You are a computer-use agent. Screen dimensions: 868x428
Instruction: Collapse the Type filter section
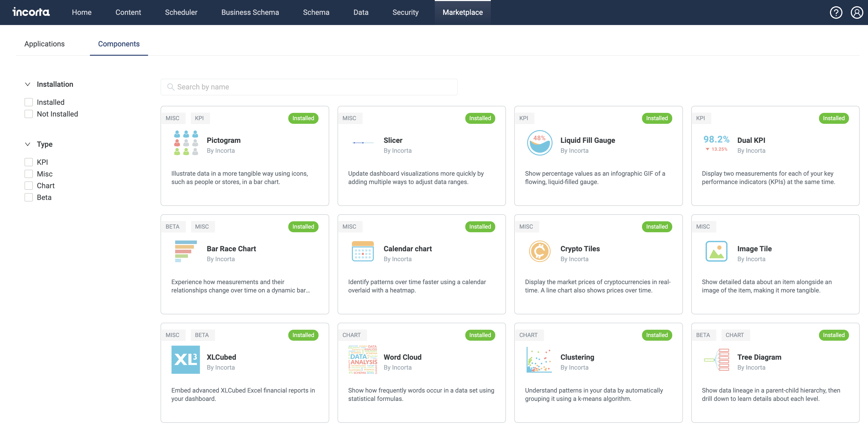pos(28,144)
